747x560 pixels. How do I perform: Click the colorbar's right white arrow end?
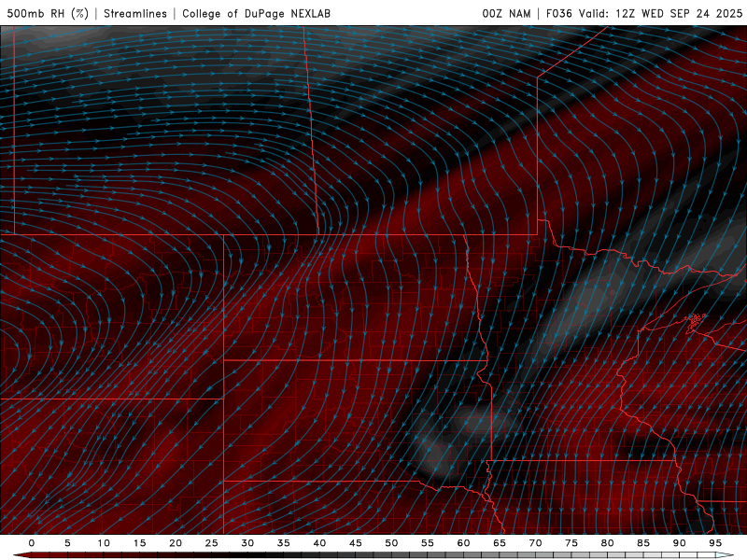(726, 555)
